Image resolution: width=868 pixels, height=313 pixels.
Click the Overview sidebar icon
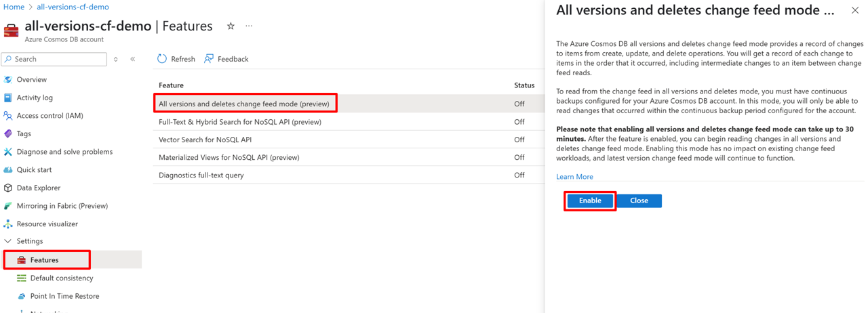point(8,79)
